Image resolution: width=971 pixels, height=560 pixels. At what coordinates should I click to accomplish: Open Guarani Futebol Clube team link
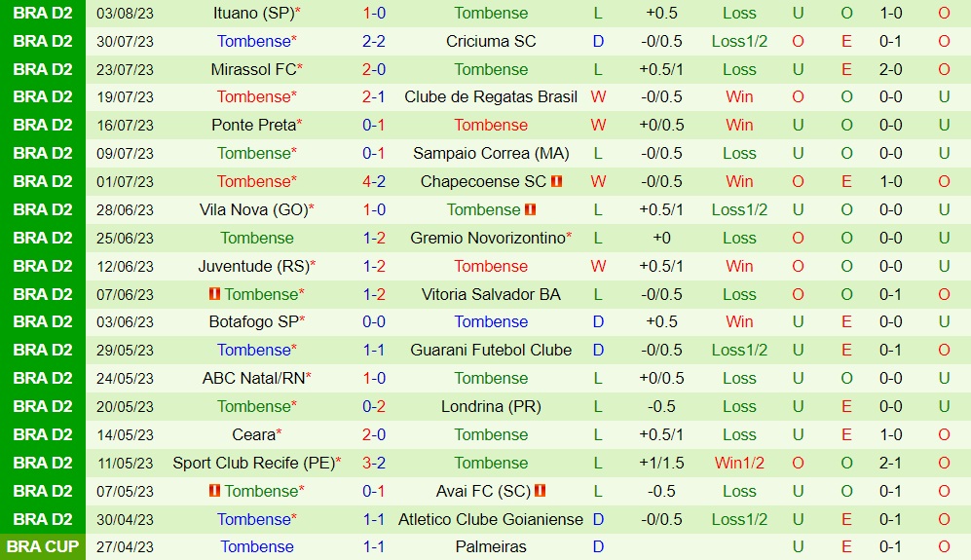pyautogui.click(x=491, y=351)
